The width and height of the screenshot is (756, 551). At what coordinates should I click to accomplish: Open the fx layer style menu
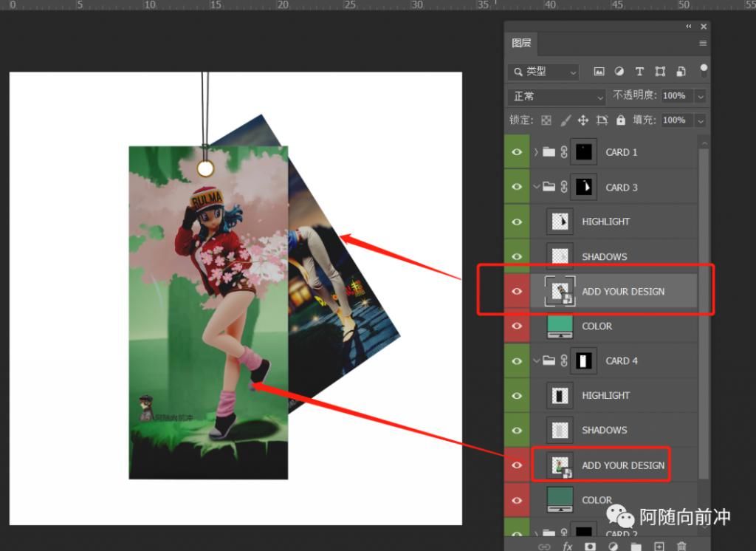pos(568,546)
